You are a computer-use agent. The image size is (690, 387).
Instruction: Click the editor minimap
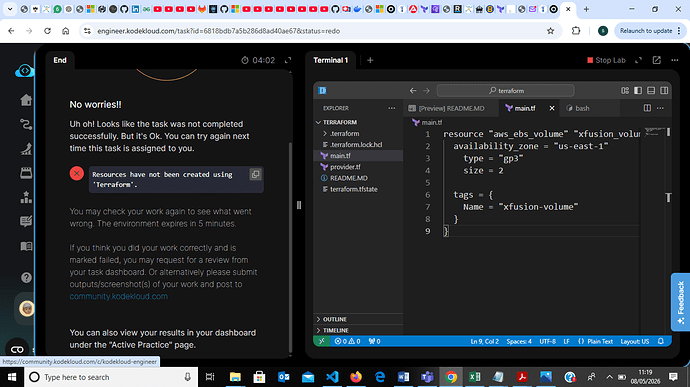click(x=654, y=132)
